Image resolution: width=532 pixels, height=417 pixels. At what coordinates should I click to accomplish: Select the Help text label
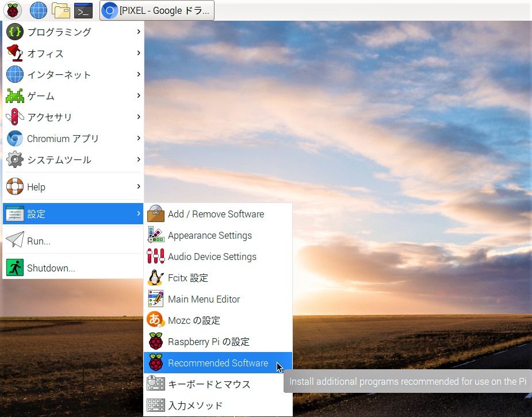36,187
